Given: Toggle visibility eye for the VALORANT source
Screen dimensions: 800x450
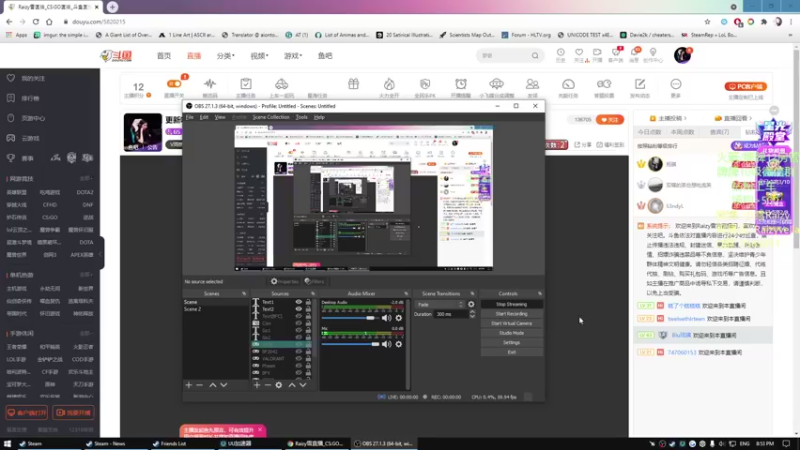Looking at the screenshot, I should 298,359.
